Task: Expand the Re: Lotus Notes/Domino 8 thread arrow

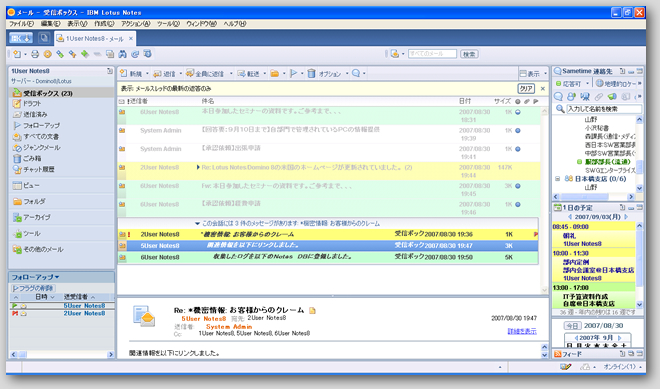Action: [198, 167]
